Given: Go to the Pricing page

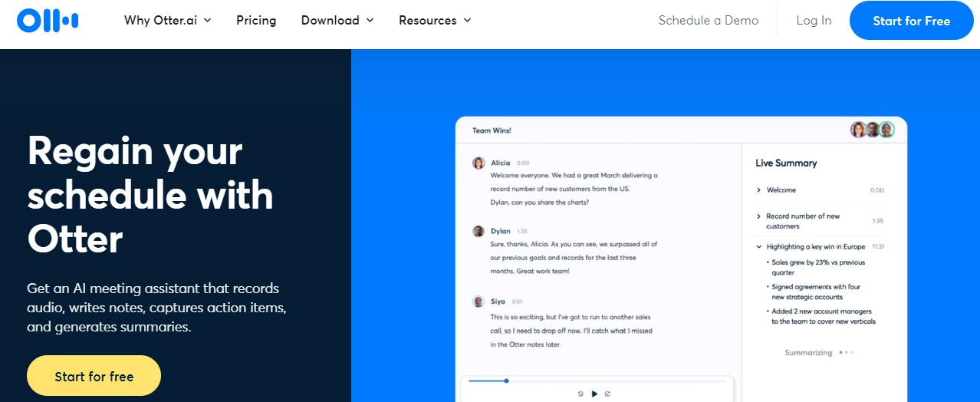Looking at the screenshot, I should [256, 21].
